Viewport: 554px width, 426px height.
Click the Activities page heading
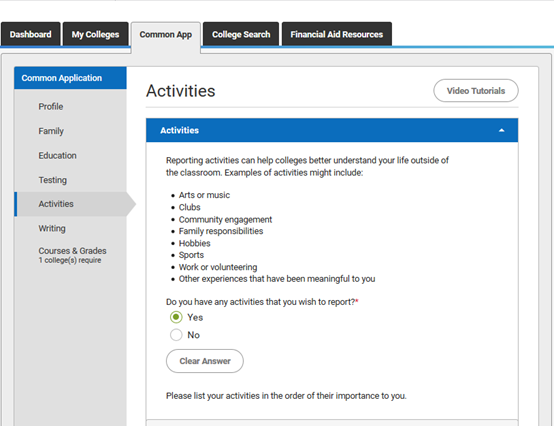181,91
